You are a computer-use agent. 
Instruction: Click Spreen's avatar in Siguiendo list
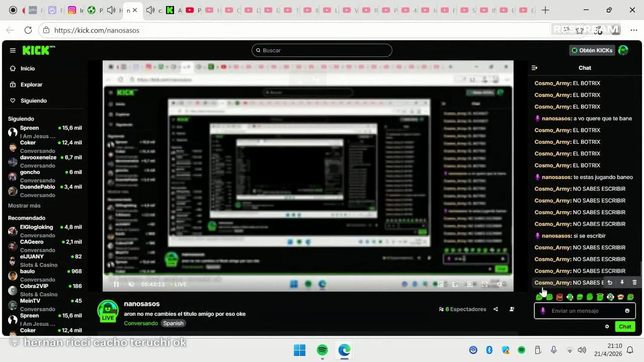pos(13,132)
